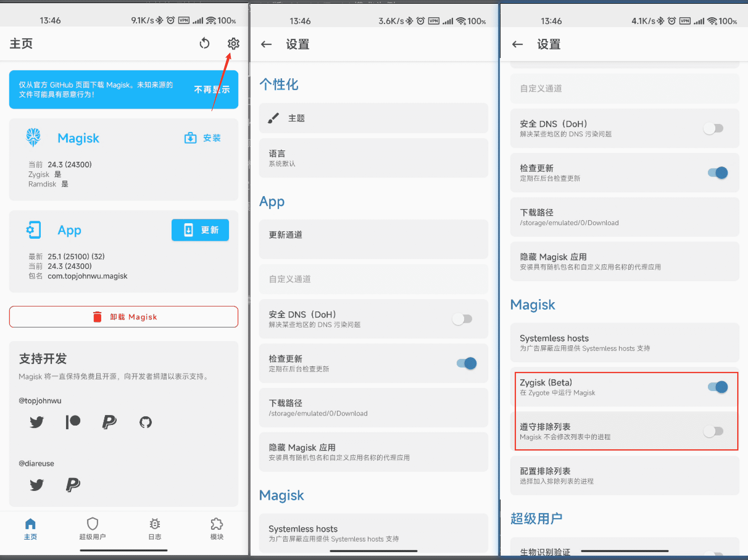Update the app with the blue 更新 button
The height and width of the screenshot is (560, 748).
[200, 230]
